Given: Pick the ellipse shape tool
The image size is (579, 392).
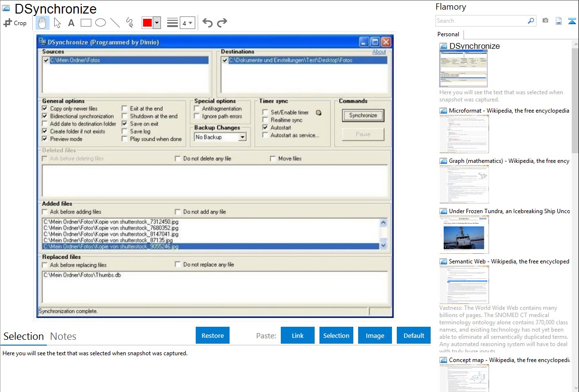Looking at the screenshot, I should tap(100, 23).
